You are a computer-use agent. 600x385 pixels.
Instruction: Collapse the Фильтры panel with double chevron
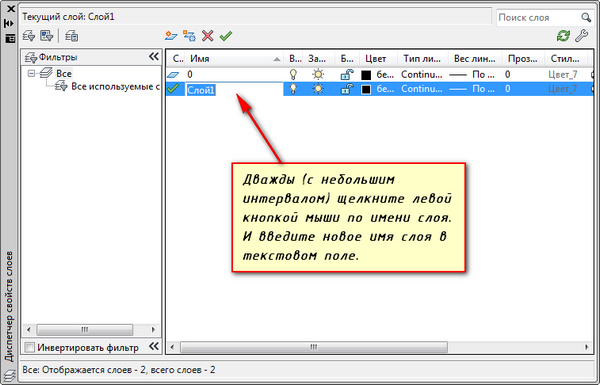pyautogui.click(x=153, y=57)
